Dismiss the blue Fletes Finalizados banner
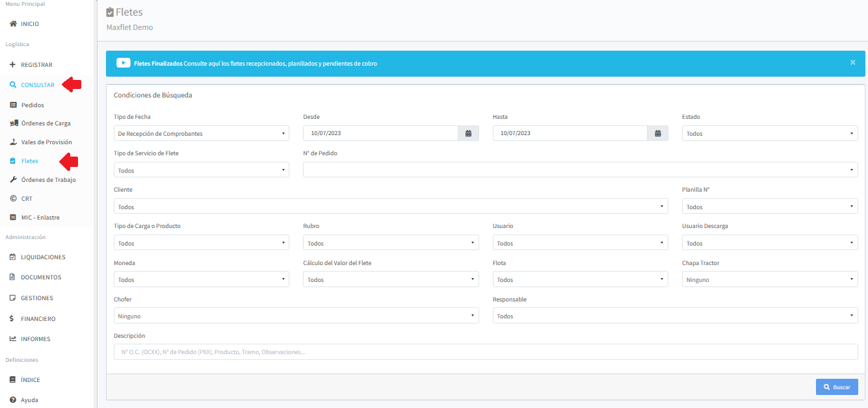 coord(852,62)
